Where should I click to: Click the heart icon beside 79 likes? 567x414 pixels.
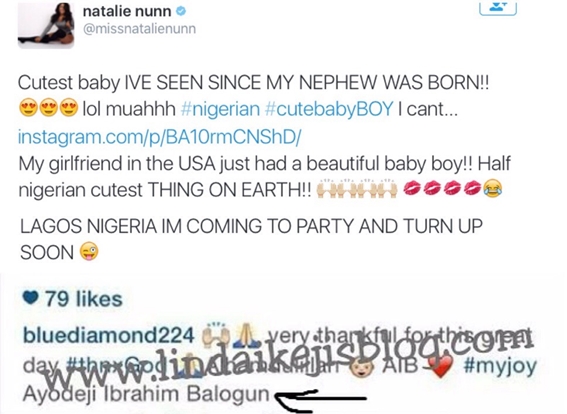(x=30, y=298)
